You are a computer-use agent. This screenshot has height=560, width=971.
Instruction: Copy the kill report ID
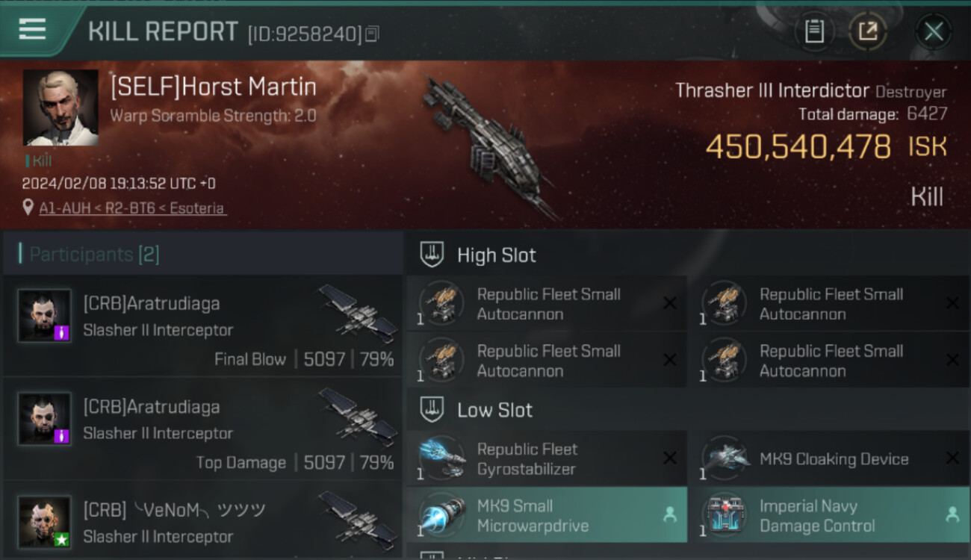pos(372,33)
